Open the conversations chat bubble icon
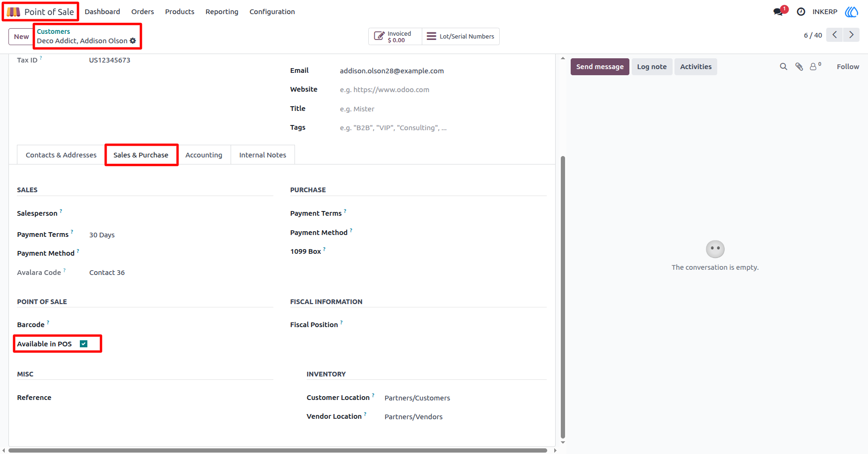The image size is (868, 454). click(x=778, y=12)
